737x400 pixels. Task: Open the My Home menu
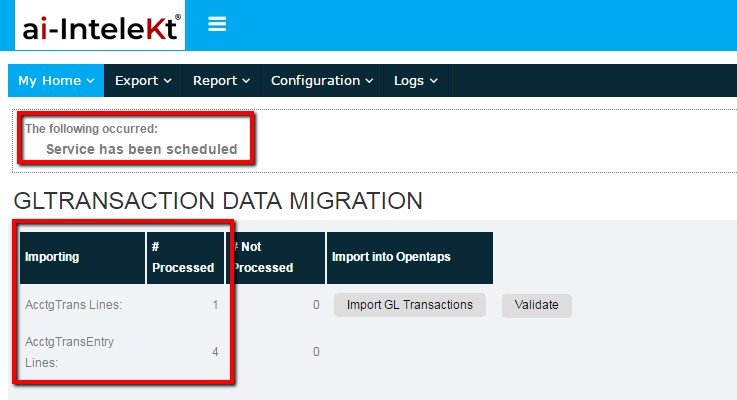(56, 81)
